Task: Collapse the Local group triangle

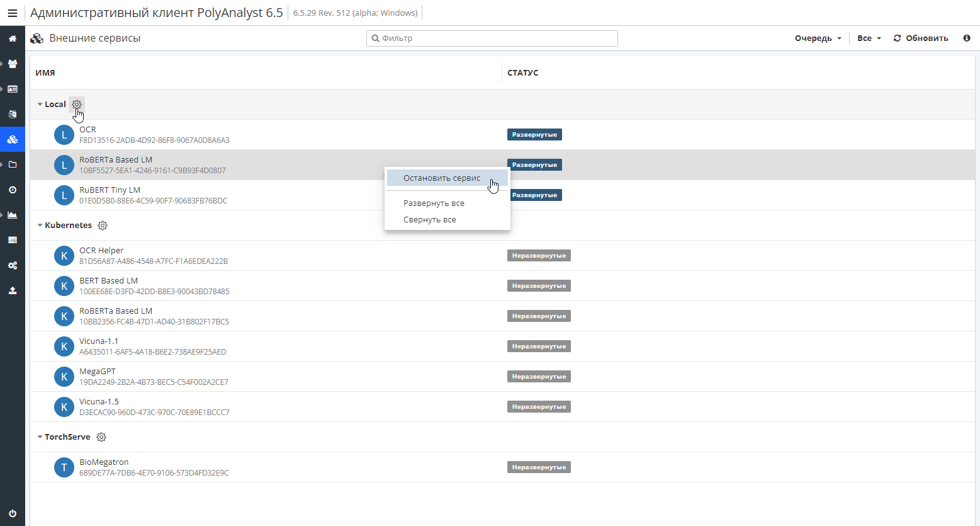Action: pyautogui.click(x=40, y=105)
